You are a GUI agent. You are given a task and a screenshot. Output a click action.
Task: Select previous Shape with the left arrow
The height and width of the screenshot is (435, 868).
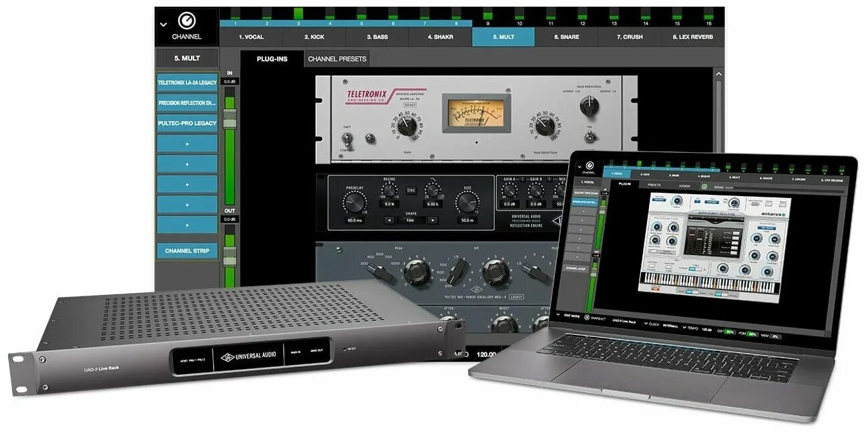click(x=389, y=220)
